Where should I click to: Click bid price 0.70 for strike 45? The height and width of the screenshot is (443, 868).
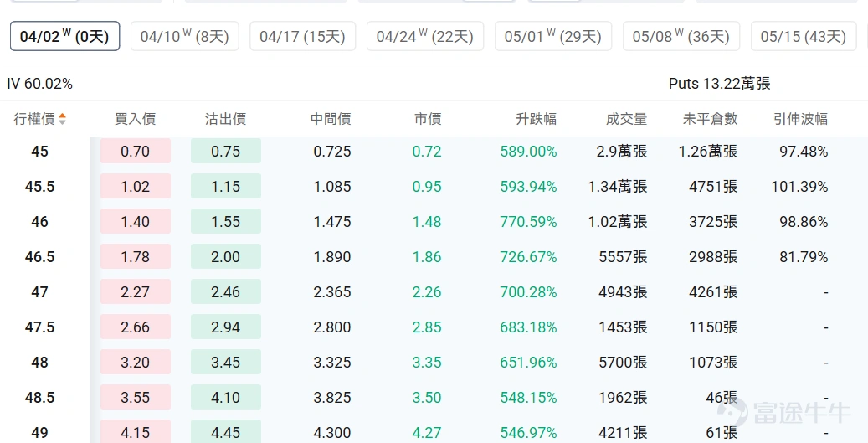[136, 152]
